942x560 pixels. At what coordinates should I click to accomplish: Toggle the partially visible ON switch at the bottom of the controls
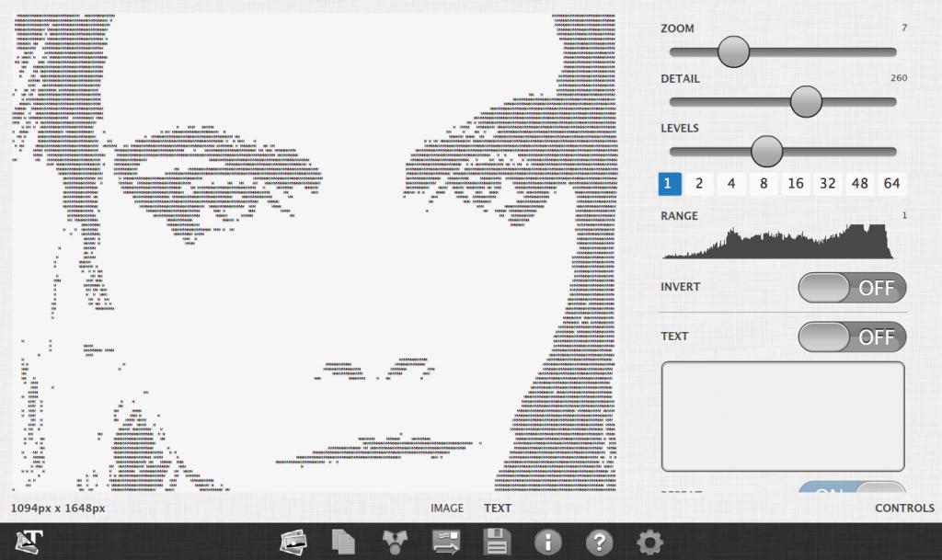(x=852, y=486)
